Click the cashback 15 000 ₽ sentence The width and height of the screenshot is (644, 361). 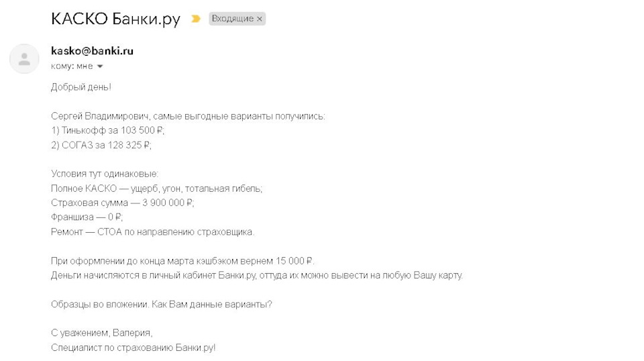coord(182,261)
